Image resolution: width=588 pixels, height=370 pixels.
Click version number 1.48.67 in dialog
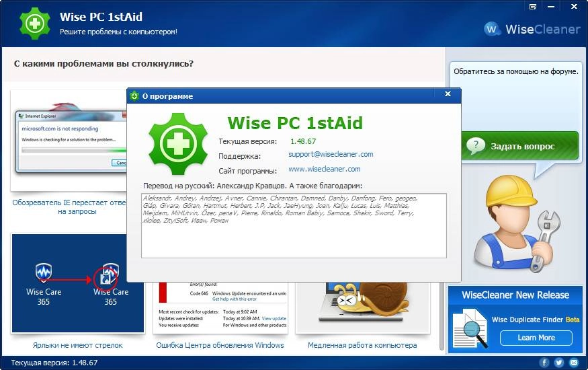[303, 141]
